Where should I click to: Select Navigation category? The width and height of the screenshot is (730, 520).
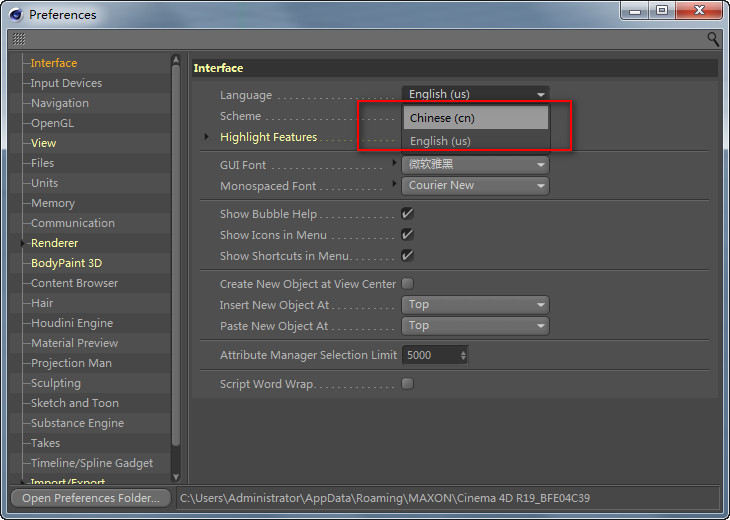point(60,103)
